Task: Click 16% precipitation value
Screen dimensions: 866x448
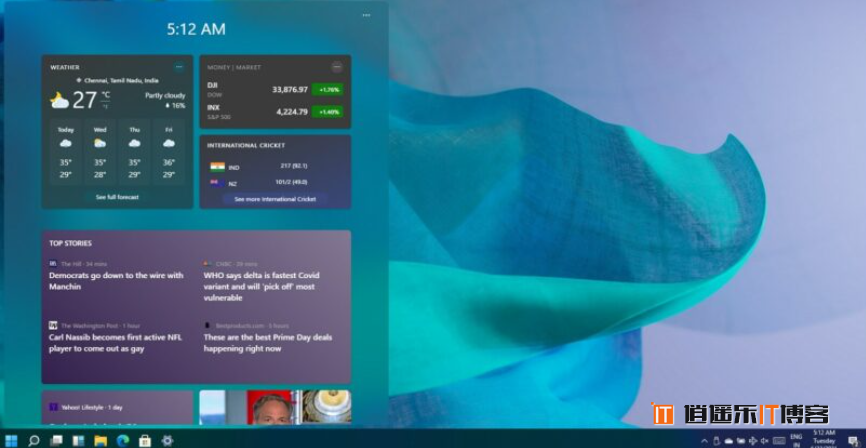Action: (x=178, y=106)
